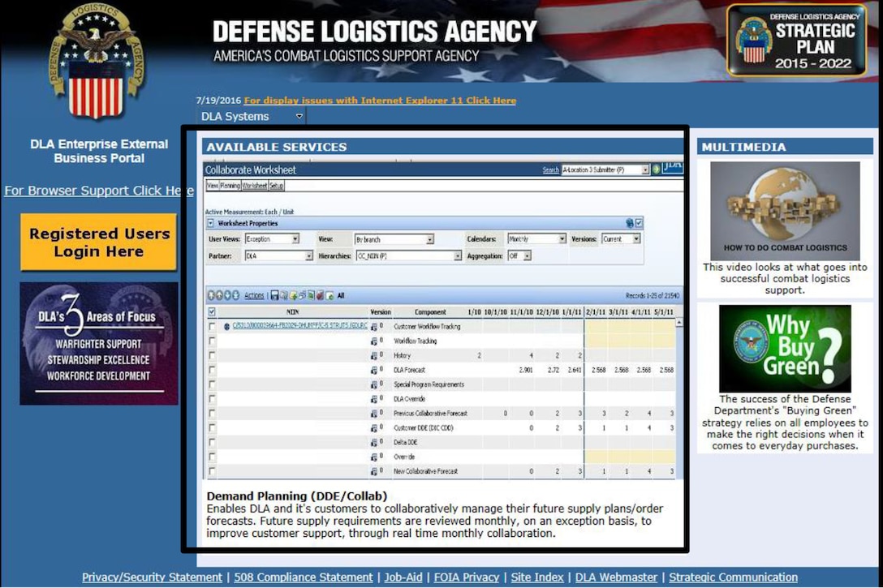883x588 pixels.
Task: Open the Calendars Monthly dropdown
Action: (x=536, y=239)
